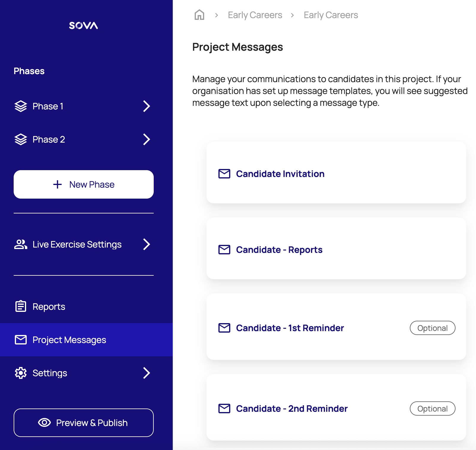Open Reports from the sidebar
The height and width of the screenshot is (450, 476).
pos(49,307)
